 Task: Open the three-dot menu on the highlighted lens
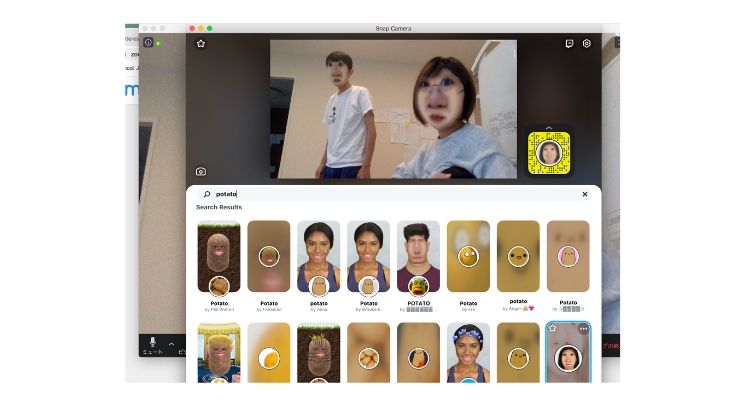583,329
